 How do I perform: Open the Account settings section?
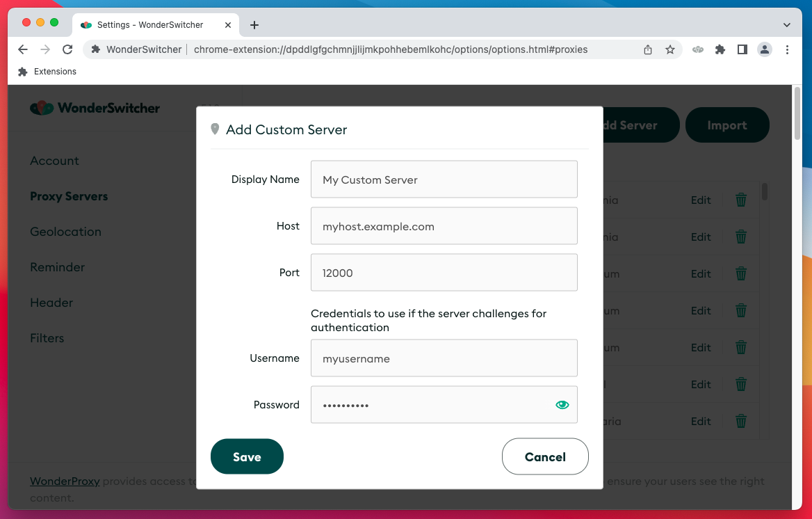(54, 161)
